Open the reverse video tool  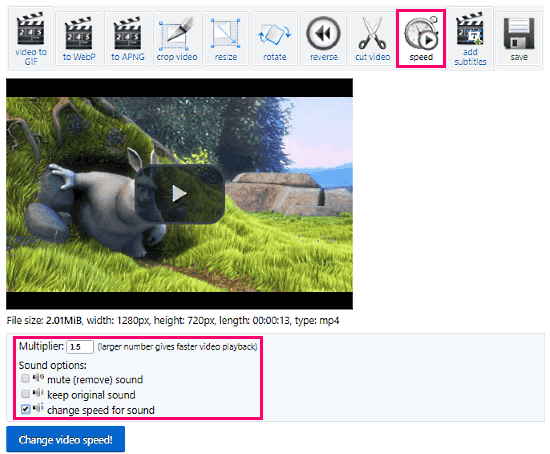click(x=323, y=38)
